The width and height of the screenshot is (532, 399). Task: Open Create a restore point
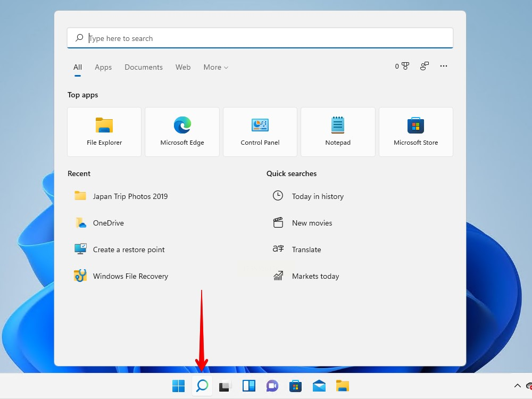[x=129, y=250]
